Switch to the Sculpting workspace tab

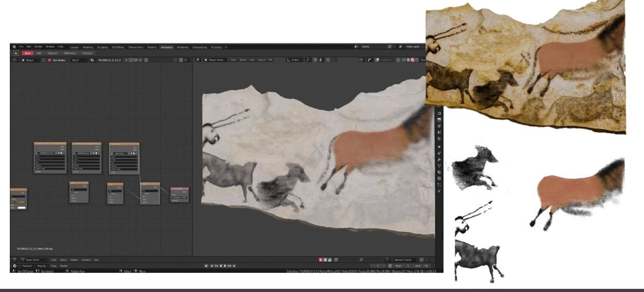[102, 47]
